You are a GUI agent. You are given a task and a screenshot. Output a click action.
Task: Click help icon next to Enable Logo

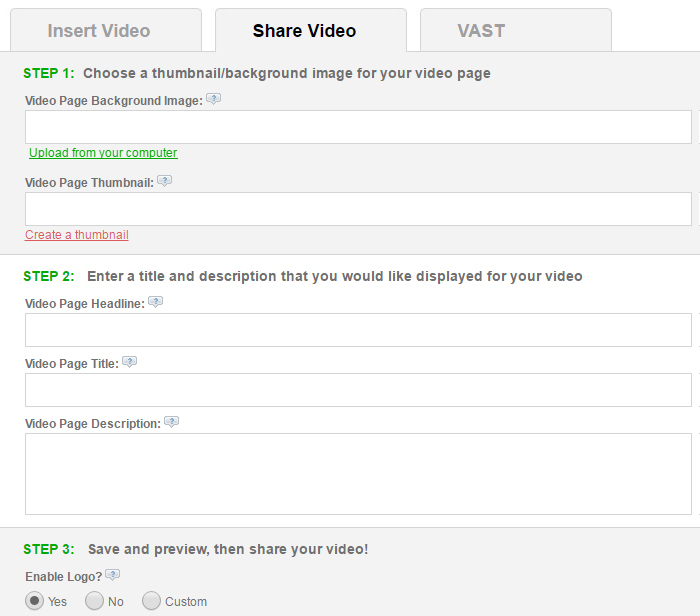(112, 574)
